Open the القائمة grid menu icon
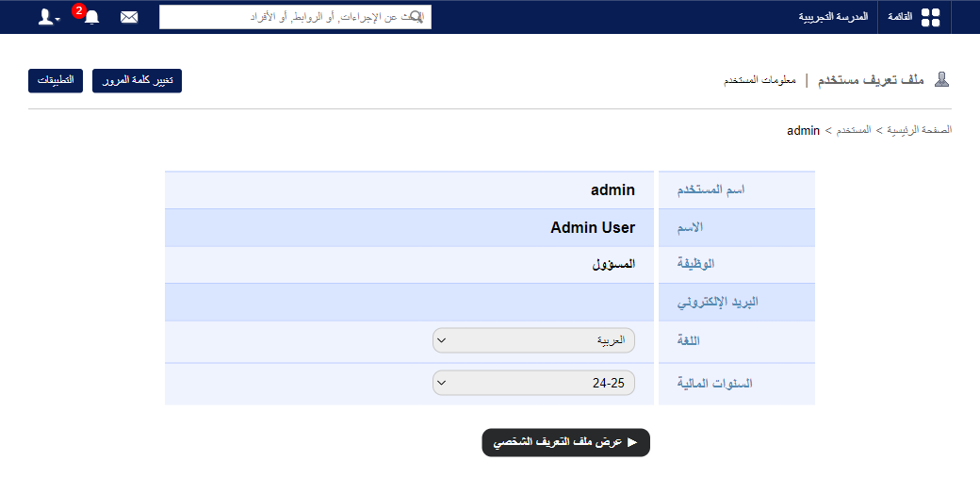 (x=930, y=18)
